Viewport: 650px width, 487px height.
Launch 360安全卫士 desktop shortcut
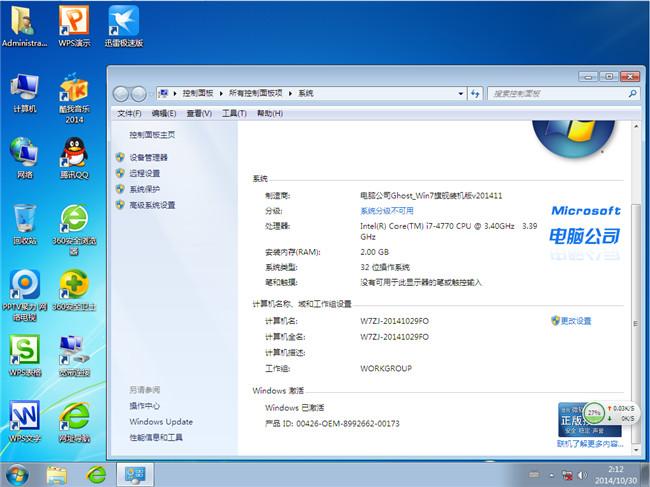(x=74, y=290)
